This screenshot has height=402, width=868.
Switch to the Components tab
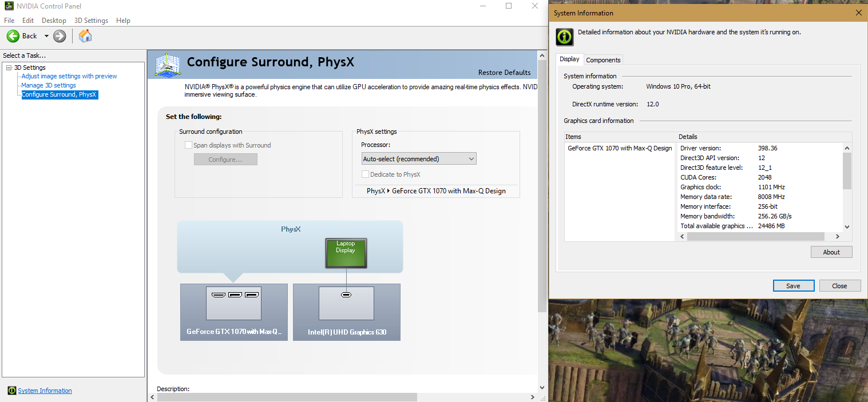[x=603, y=60]
